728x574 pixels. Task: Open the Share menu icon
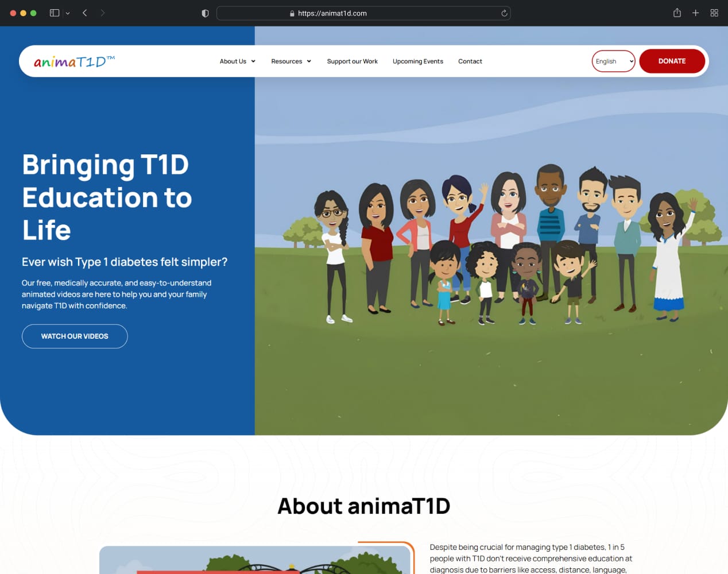(x=677, y=13)
